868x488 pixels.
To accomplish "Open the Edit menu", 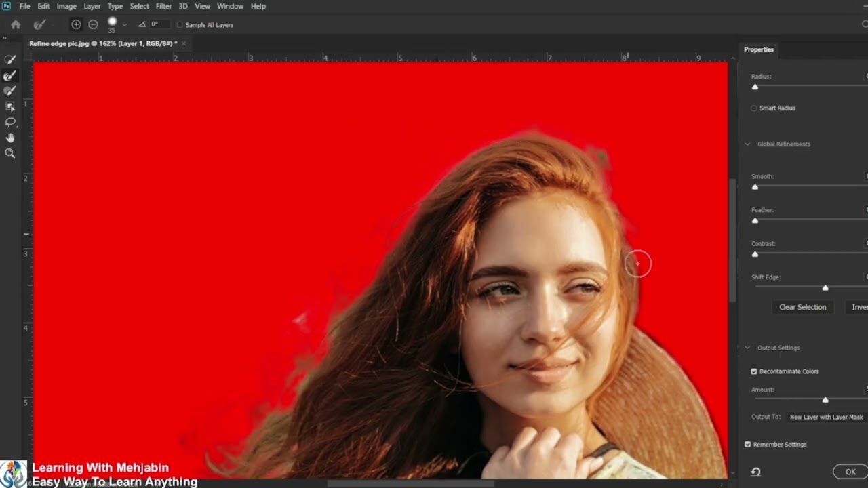I will click(x=43, y=6).
